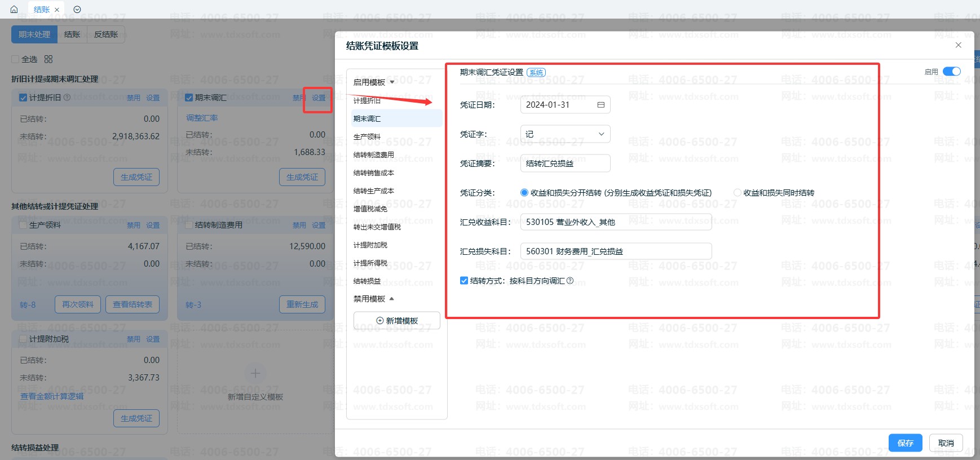Click the 系统 tag next to title
Image resolution: width=980 pixels, height=460 pixels.
536,72
